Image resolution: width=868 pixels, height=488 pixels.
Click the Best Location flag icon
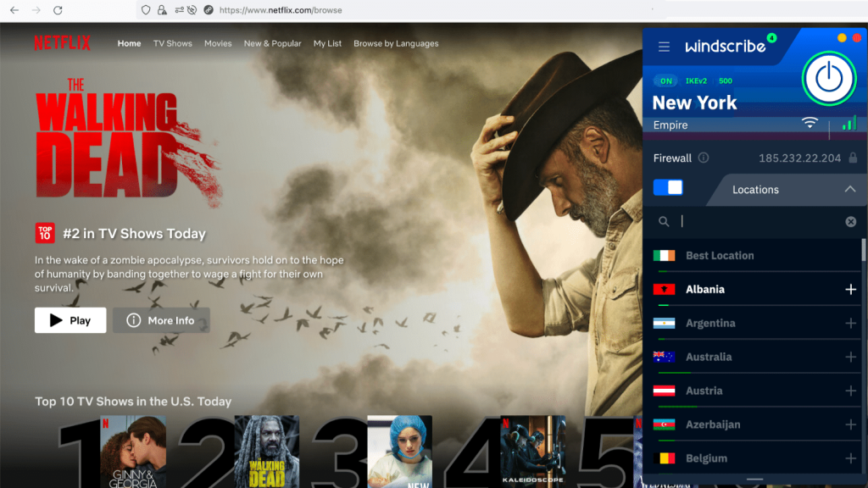click(664, 256)
